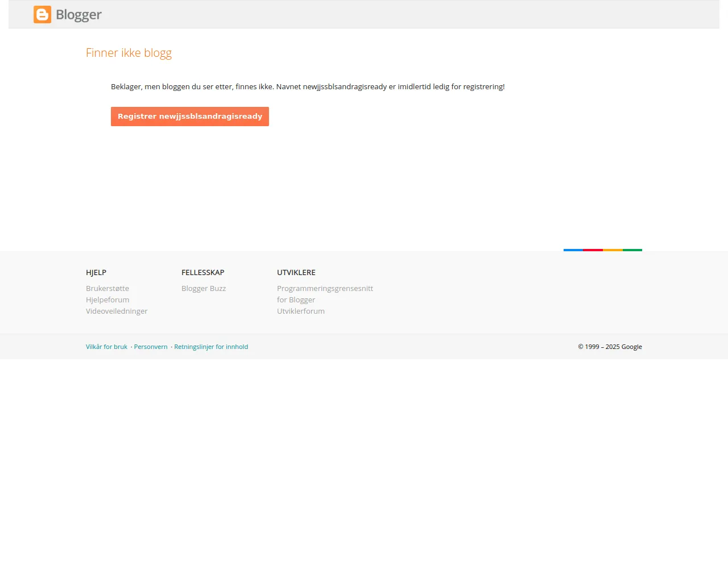Click the Finner ikke blogg heading
The image size is (728, 582).
coord(129,53)
